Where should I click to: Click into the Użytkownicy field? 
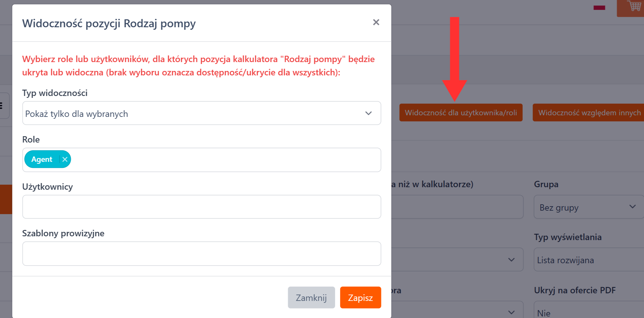(201, 207)
